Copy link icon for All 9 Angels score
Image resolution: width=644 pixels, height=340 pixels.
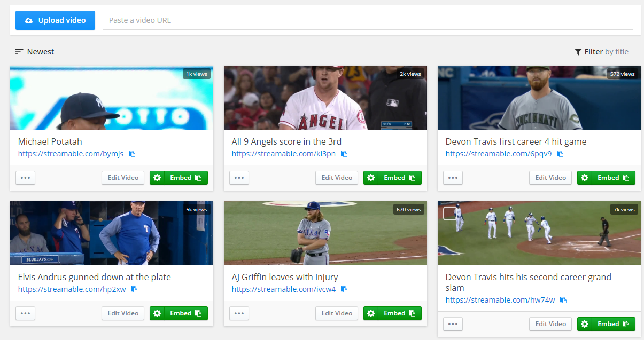pyautogui.click(x=344, y=154)
